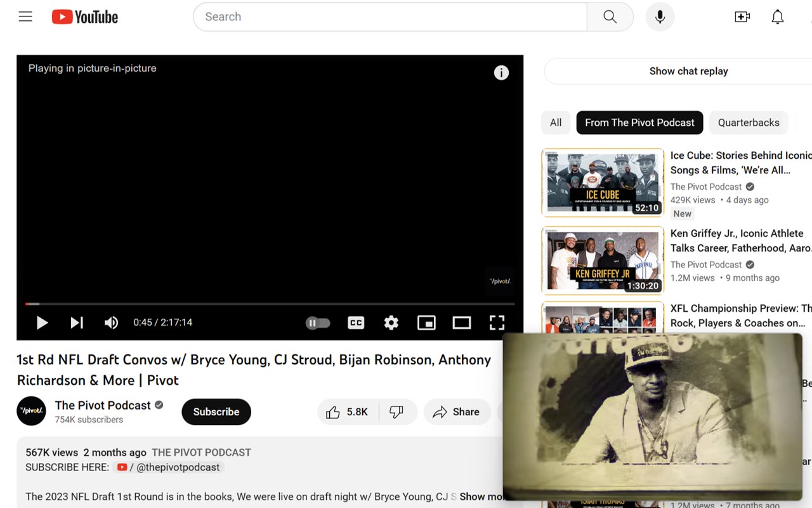Subscribe to The Pivot Podcast
The image size is (812, 508).
[216, 412]
